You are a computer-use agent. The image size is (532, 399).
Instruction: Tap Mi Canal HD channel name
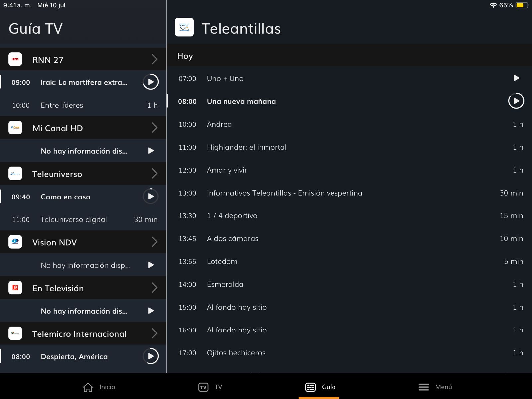(58, 128)
